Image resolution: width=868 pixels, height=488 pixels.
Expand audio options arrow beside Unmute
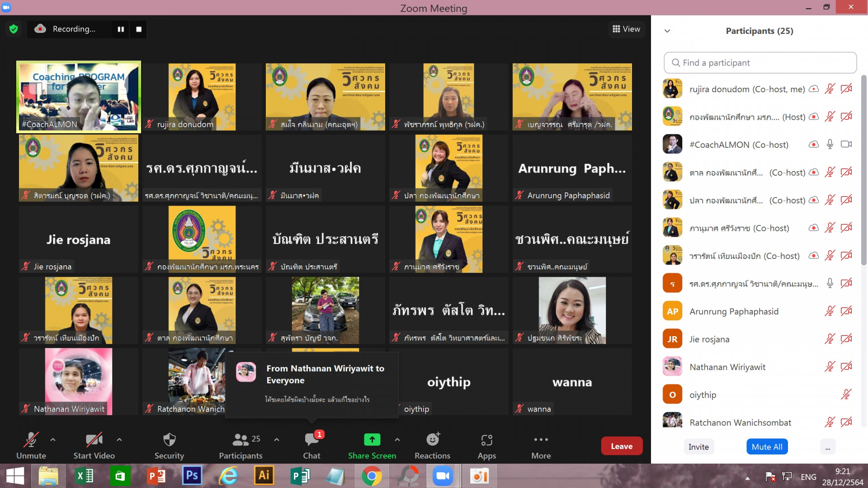[53, 439]
